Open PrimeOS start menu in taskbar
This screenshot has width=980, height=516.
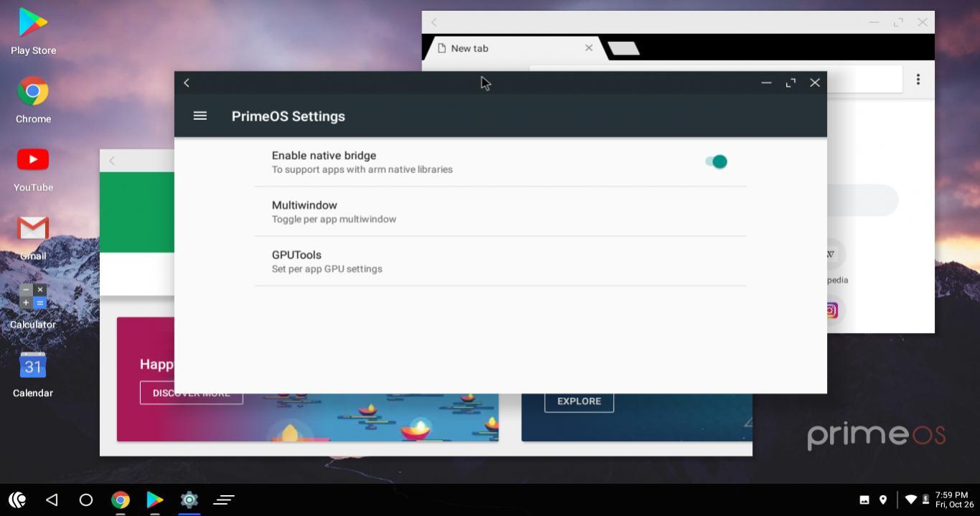(17, 499)
